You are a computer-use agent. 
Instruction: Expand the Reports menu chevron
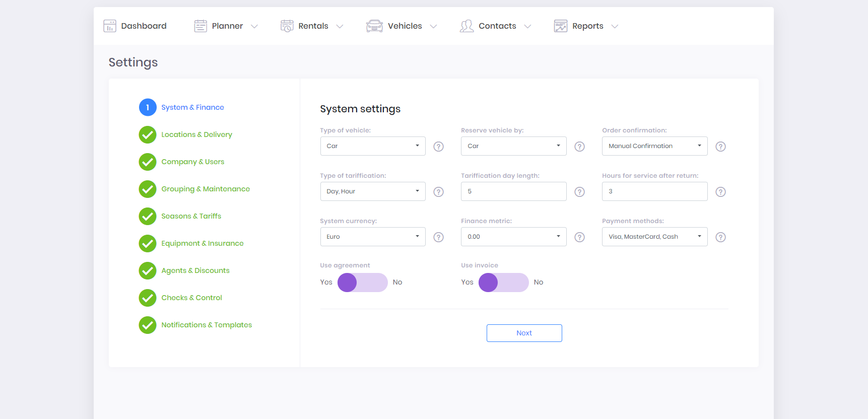click(615, 26)
